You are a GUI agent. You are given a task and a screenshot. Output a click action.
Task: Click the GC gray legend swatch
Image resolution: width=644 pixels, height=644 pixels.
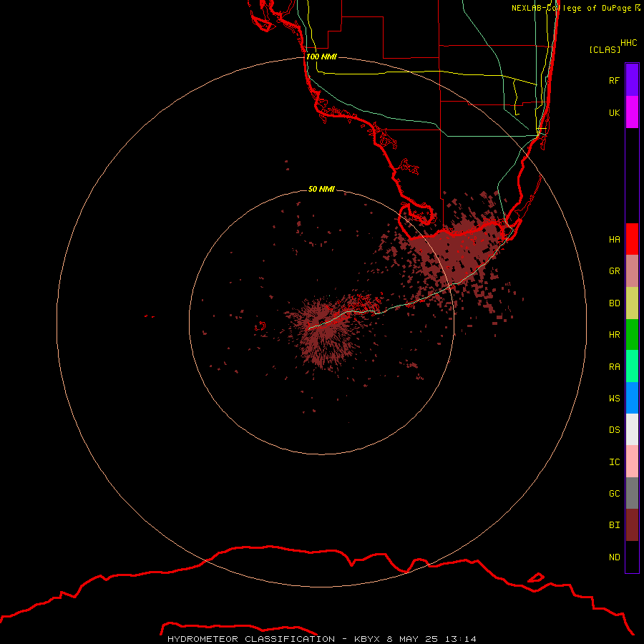tap(632, 493)
